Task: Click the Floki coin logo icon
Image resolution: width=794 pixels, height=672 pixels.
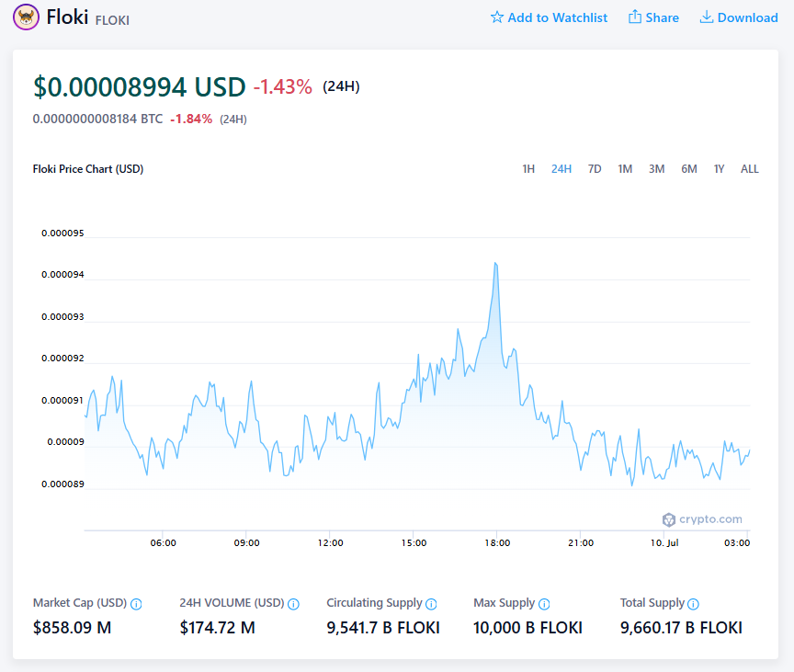Action: click(26, 17)
